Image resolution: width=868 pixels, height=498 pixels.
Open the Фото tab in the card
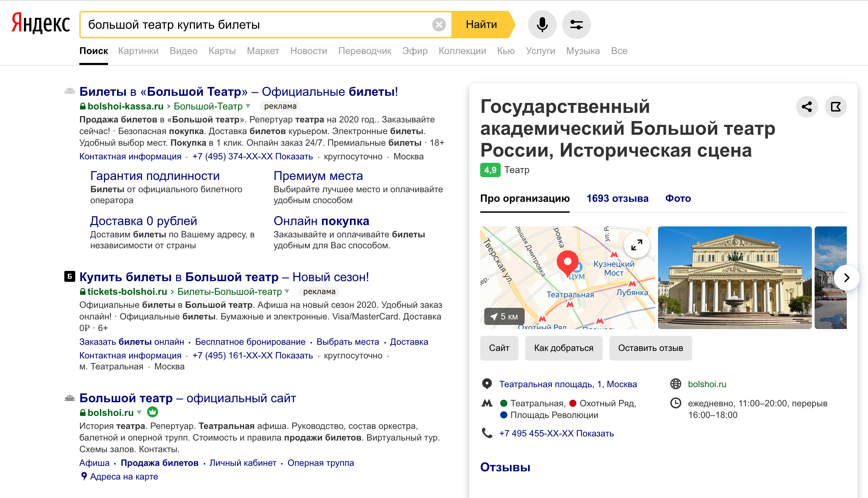(678, 198)
